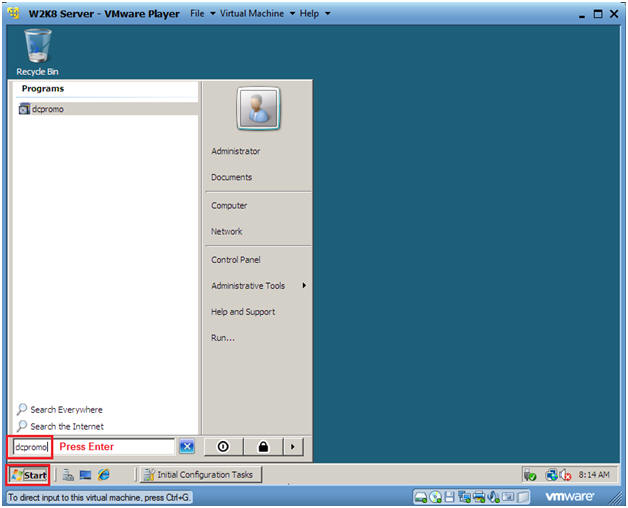Click the VMware message log icon

pyautogui.click(x=523, y=497)
